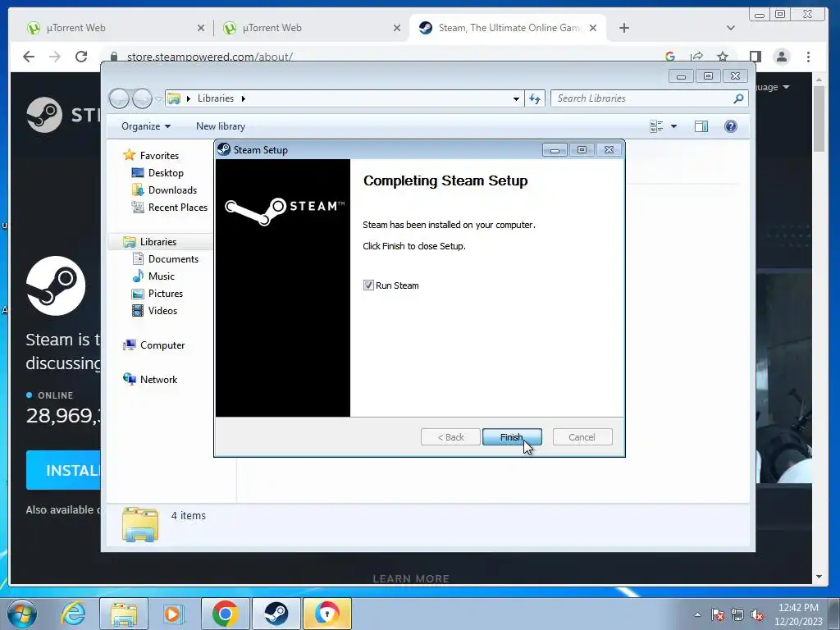Open Chrome tab search dropdown
The height and width of the screenshot is (630, 840).
[731, 28]
